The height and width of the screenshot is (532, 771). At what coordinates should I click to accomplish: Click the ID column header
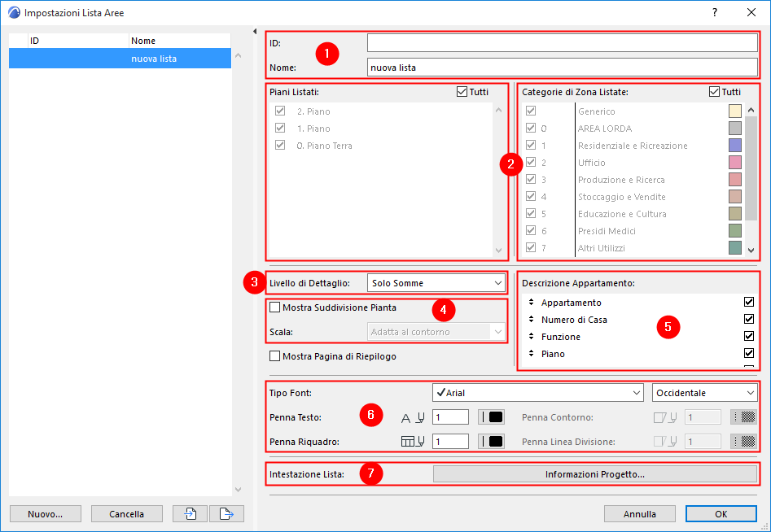77,41
